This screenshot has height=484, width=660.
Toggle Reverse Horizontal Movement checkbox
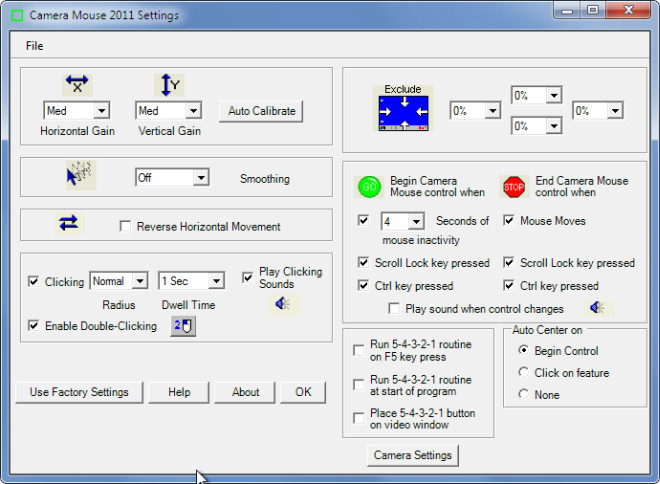point(125,226)
